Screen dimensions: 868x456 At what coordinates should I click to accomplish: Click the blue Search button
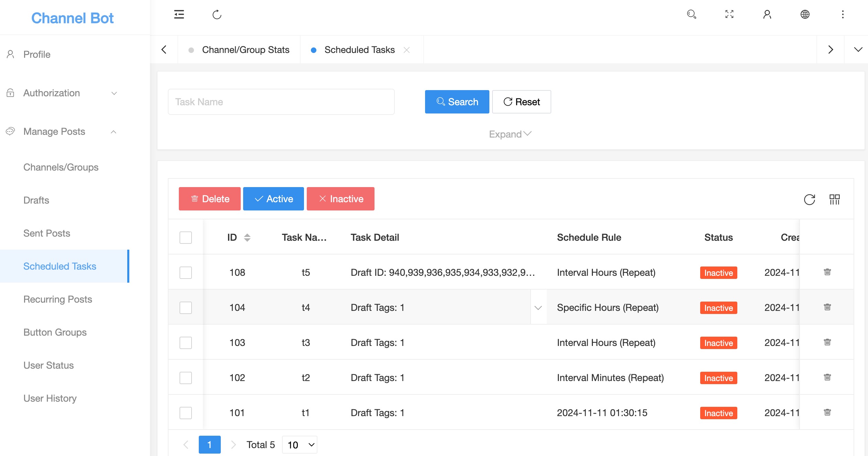[x=457, y=102]
